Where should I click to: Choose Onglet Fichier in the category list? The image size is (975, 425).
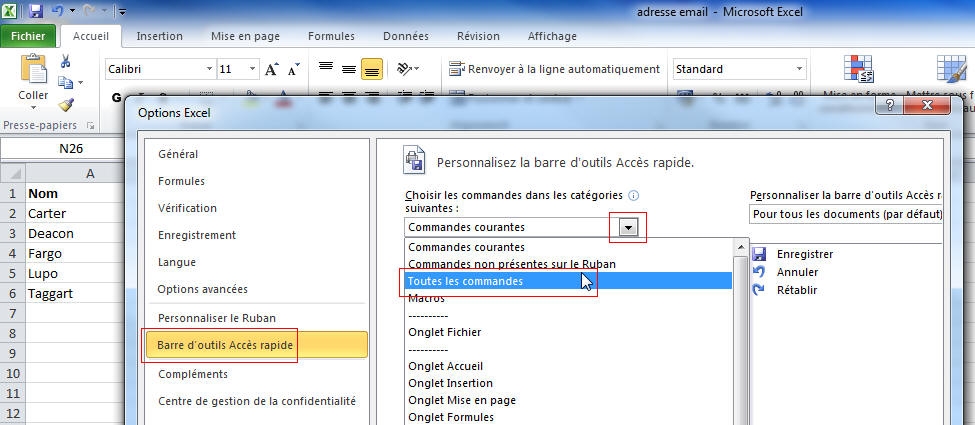[568, 332]
